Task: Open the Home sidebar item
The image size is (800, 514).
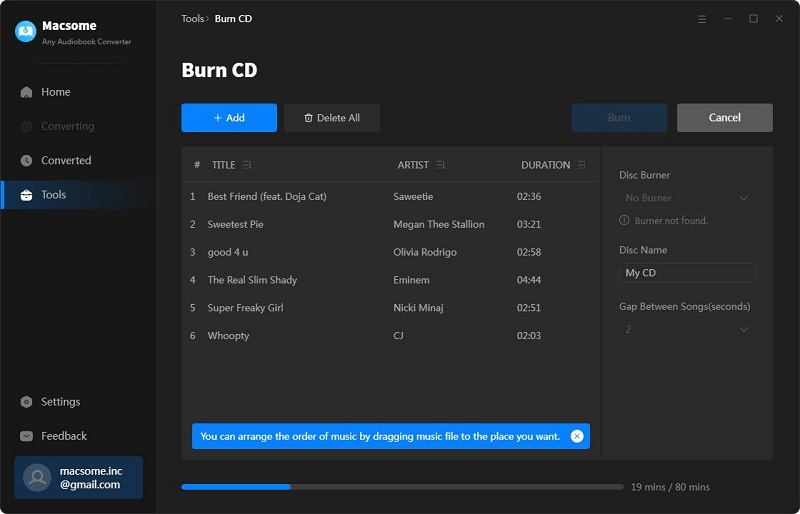Action: pyautogui.click(x=78, y=92)
